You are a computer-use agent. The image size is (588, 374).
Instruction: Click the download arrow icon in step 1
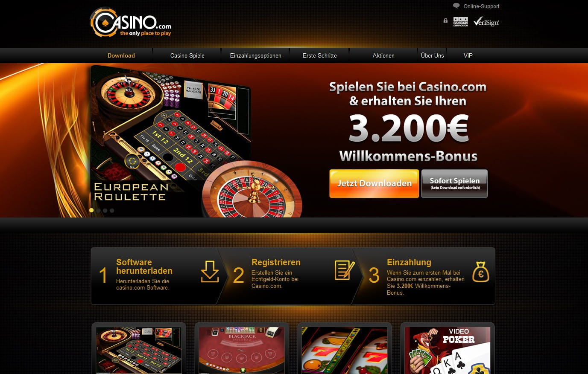210,272
